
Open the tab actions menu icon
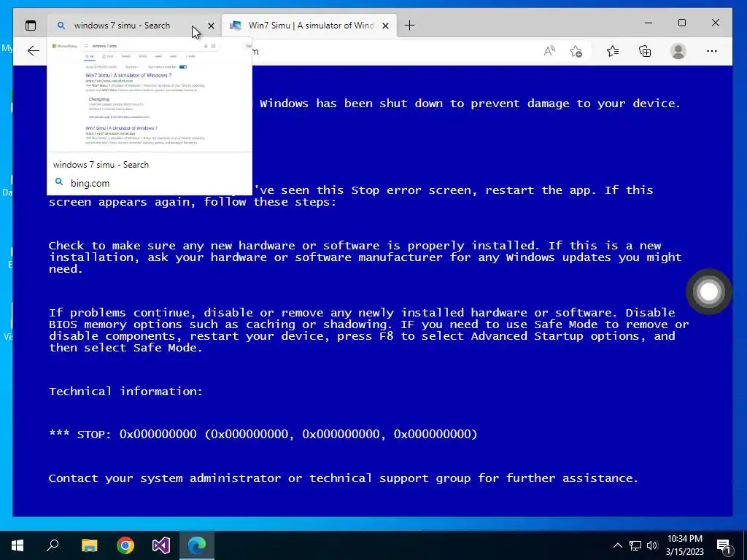pos(31,26)
